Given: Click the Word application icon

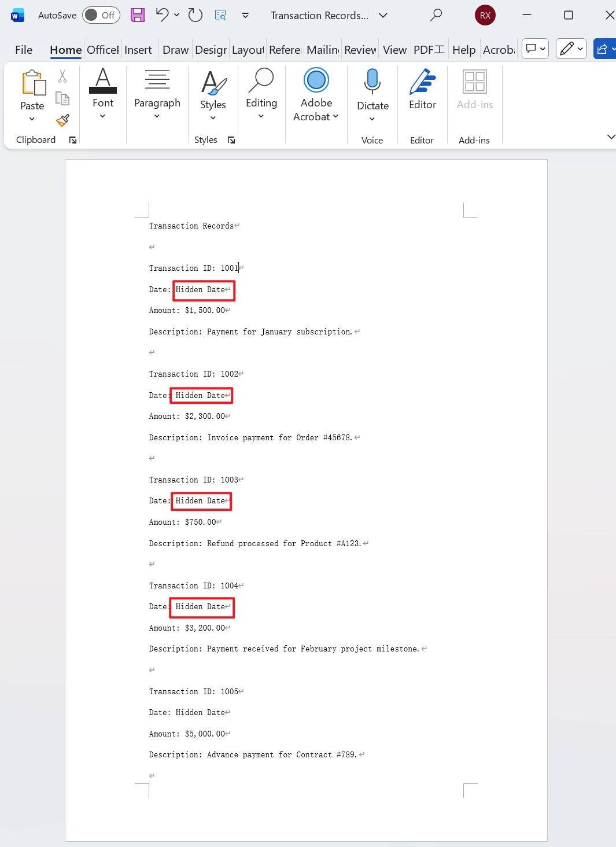Looking at the screenshot, I should pos(17,16).
